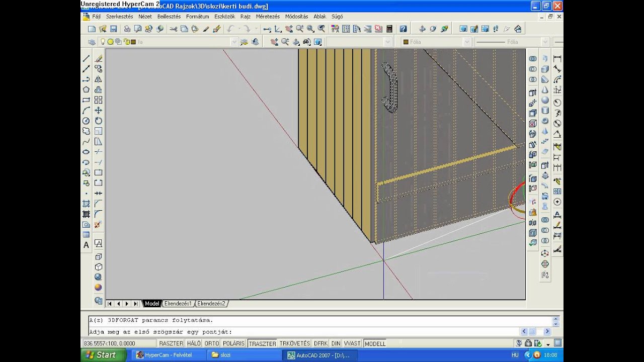Switch to the Elrendezés1 layout tab
Image resolution: width=644 pixels, height=362 pixels.
coord(178,304)
